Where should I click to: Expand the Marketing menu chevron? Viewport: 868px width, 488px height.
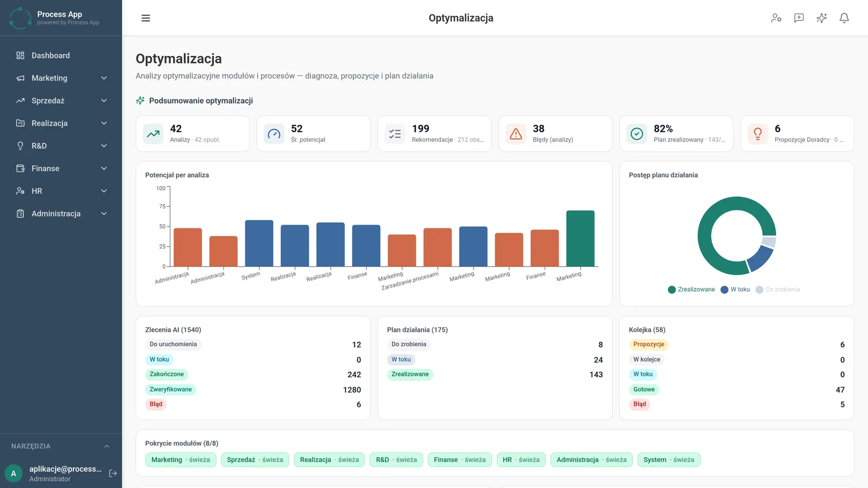click(104, 78)
